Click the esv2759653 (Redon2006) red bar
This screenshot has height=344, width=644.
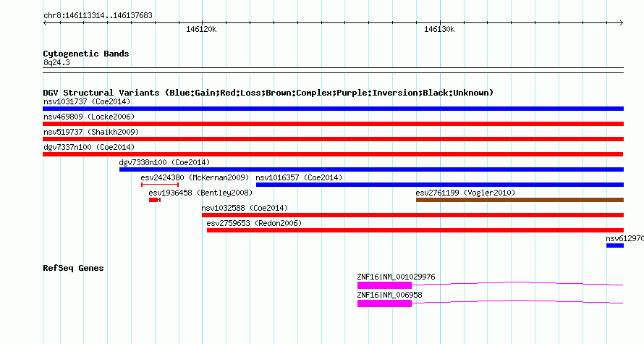pos(415,230)
